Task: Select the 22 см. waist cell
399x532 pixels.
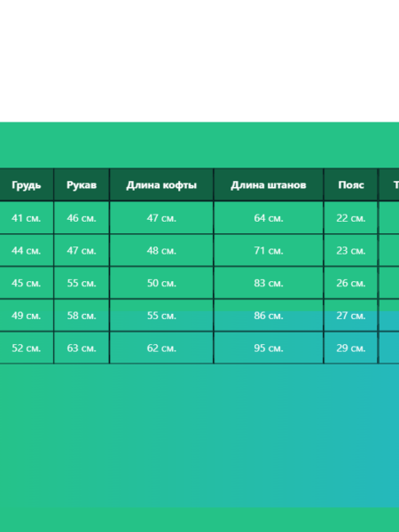Action: (x=351, y=218)
